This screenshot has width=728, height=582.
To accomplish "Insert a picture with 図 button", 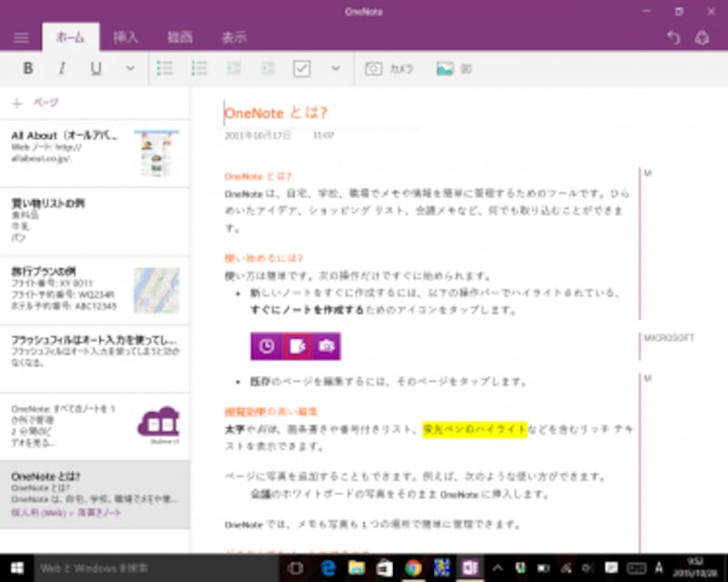I will click(453, 69).
